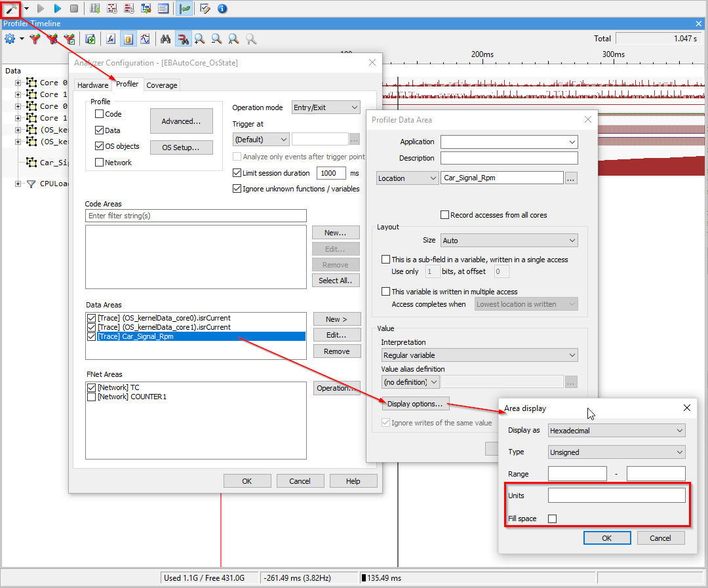Viewport: 708px width, 588px height.
Task: Enable the Code profile checkbox
Action: pyautogui.click(x=100, y=114)
